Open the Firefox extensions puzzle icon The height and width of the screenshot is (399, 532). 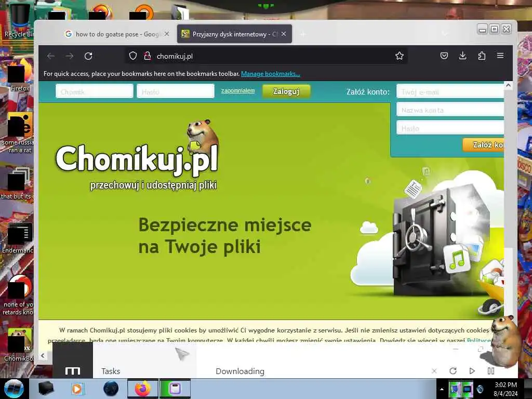(x=482, y=56)
